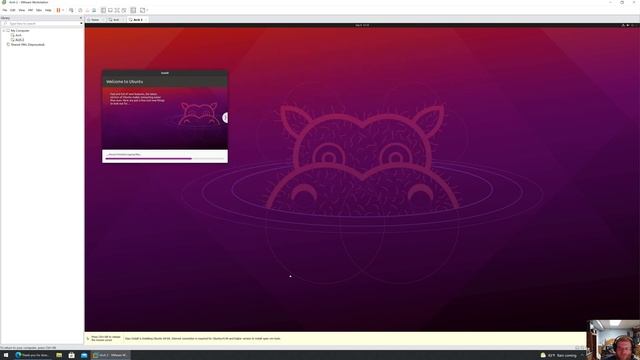Toggle the library sidebar view icon
The width and height of the screenshot is (640, 360).
103,10
